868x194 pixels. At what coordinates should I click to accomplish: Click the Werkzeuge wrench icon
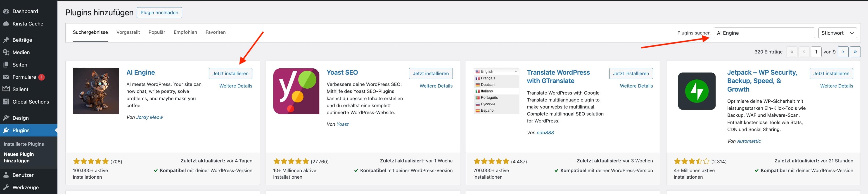tap(6, 187)
